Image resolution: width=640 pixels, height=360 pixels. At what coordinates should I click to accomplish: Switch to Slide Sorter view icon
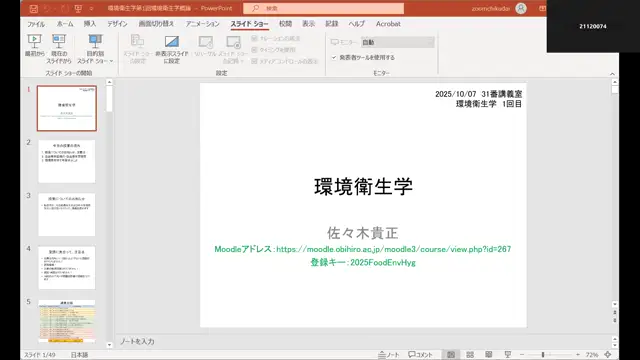click(470, 355)
